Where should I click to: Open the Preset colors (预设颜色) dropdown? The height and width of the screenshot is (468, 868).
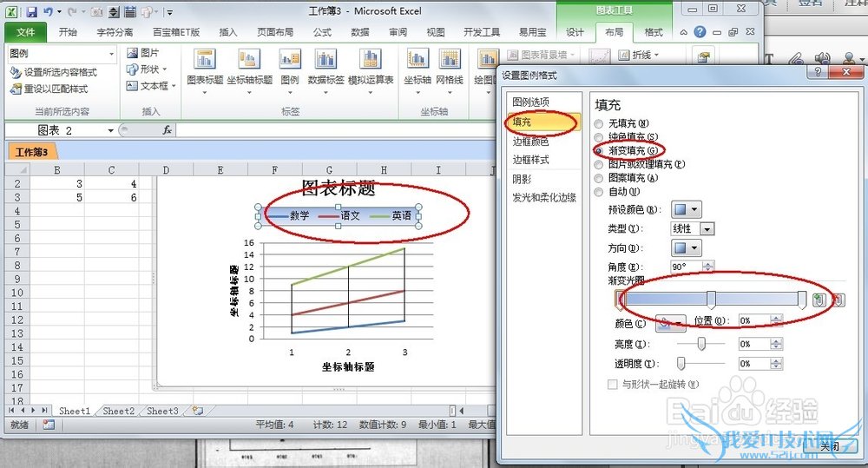point(687,209)
